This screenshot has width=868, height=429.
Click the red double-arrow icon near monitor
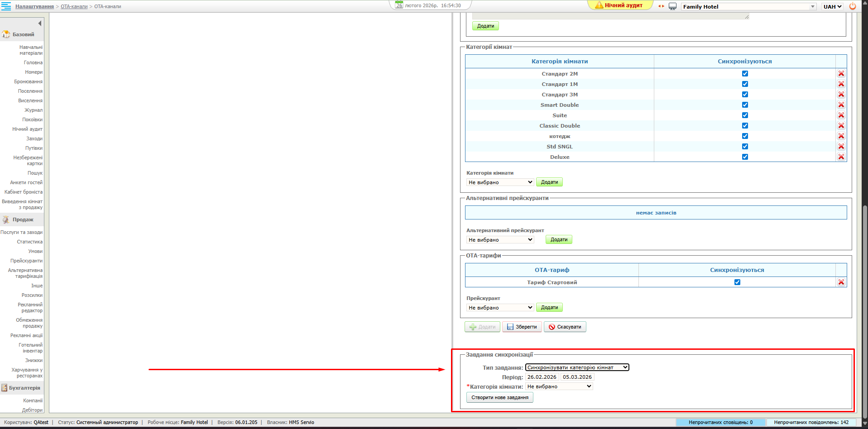click(x=661, y=6)
